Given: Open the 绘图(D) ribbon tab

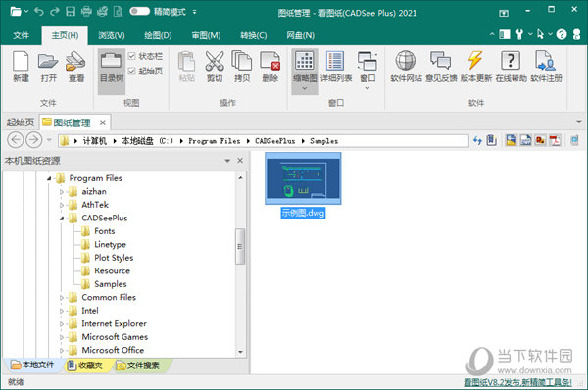Looking at the screenshot, I should tap(158, 35).
